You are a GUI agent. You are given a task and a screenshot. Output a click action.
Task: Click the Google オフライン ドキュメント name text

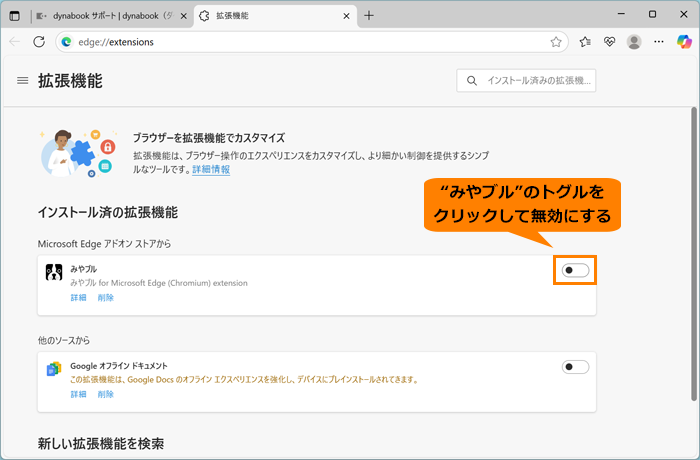pos(119,366)
